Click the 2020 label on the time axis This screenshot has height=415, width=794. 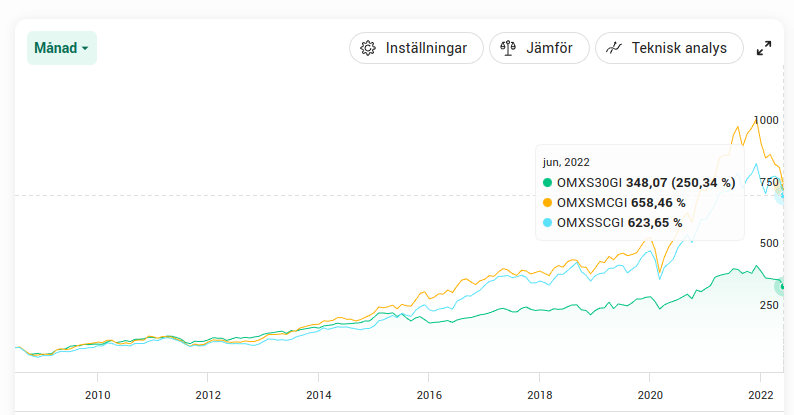[650, 394]
